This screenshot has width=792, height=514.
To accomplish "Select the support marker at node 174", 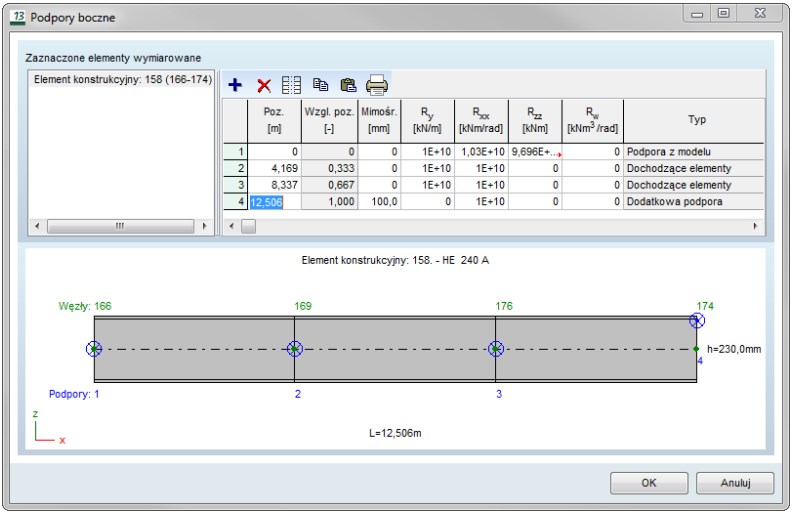I will (697, 320).
